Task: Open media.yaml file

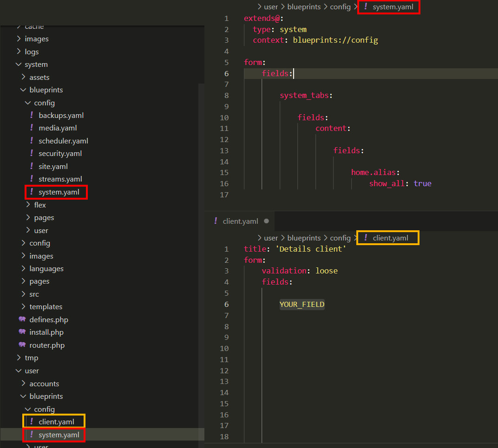Action: pyautogui.click(x=58, y=128)
